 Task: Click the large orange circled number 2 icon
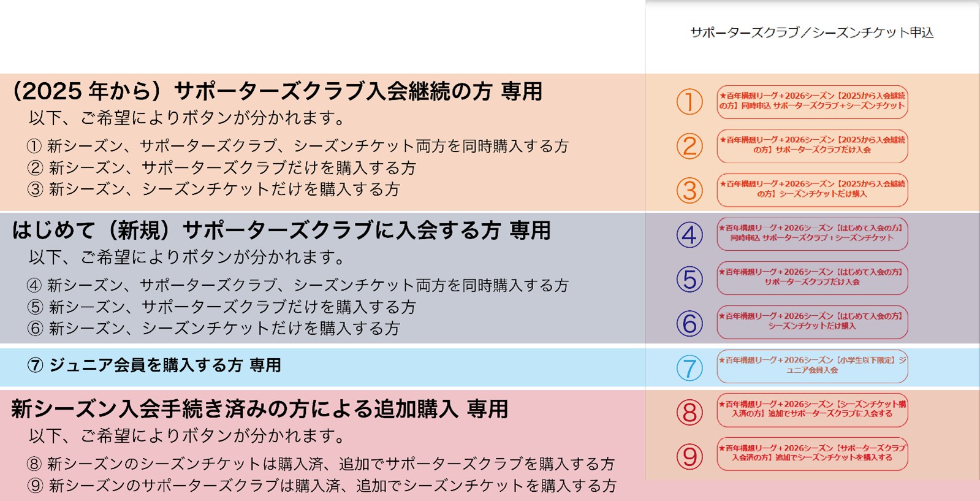tap(689, 146)
